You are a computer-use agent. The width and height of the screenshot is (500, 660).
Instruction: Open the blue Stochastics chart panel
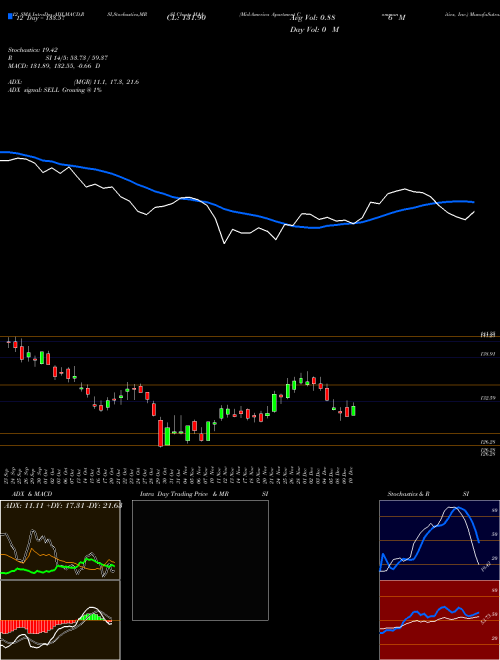(x=439, y=540)
